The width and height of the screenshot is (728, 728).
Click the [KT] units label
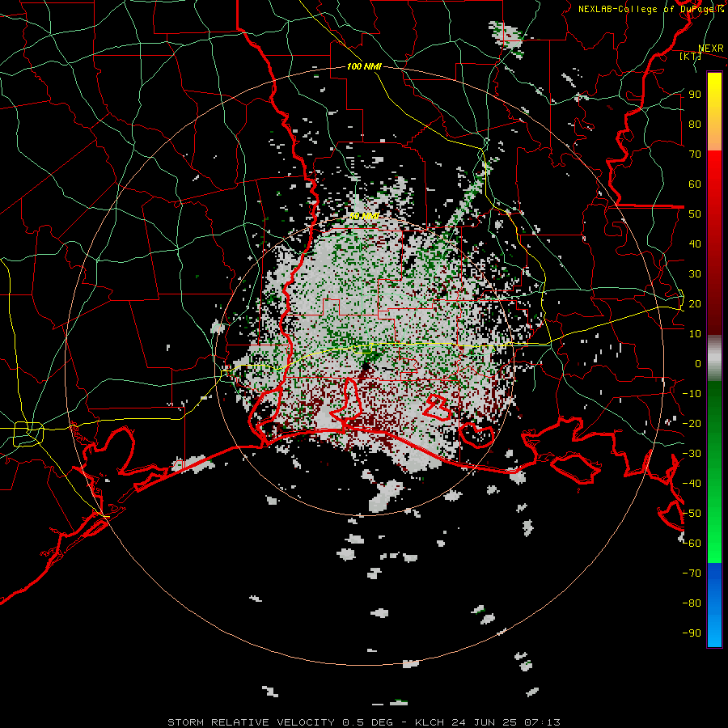tap(690, 56)
